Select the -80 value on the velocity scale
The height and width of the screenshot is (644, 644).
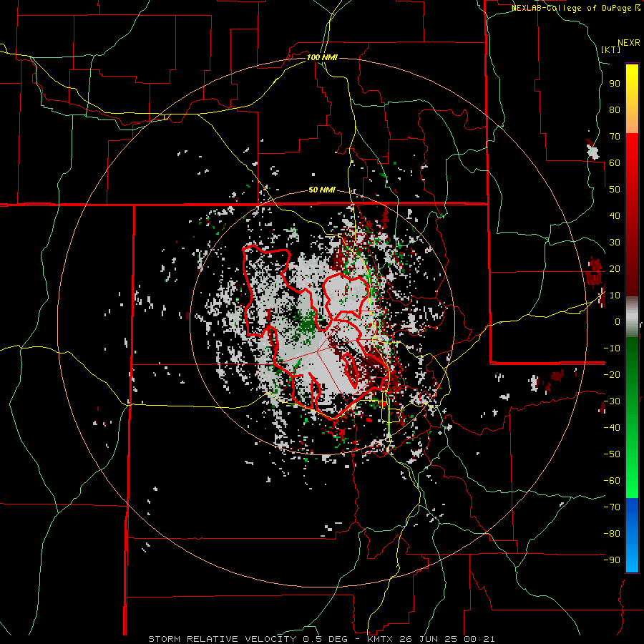click(612, 534)
